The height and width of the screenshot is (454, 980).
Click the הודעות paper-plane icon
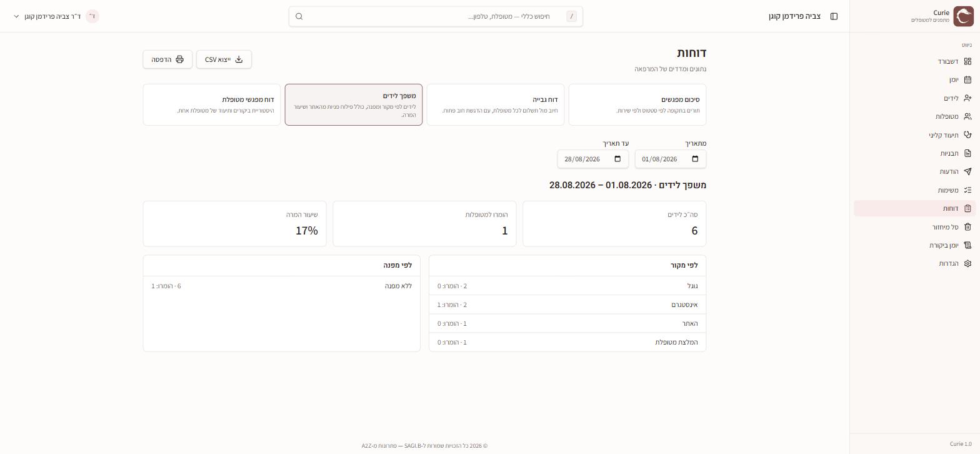coord(967,171)
